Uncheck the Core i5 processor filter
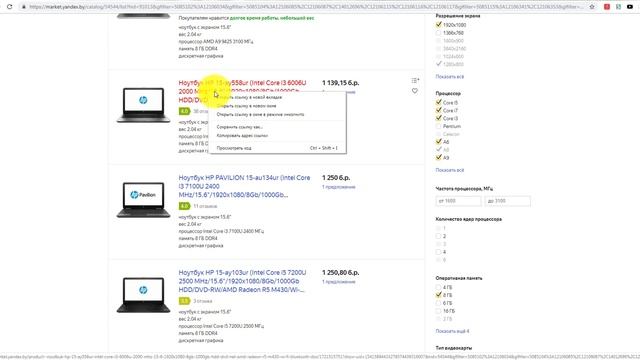 coord(439,102)
